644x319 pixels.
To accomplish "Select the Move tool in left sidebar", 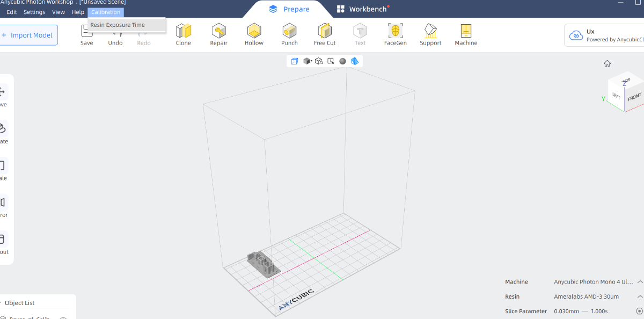I will 3,96.
